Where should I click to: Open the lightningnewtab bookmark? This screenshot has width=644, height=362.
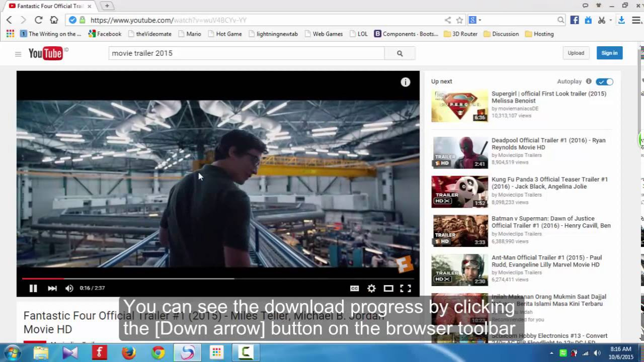(x=273, y=34)
